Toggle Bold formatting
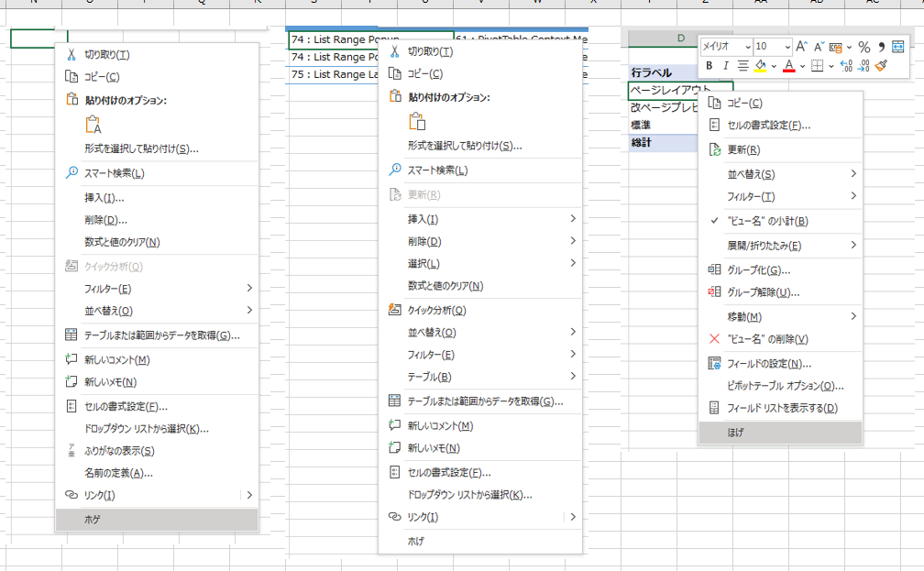 709,65
